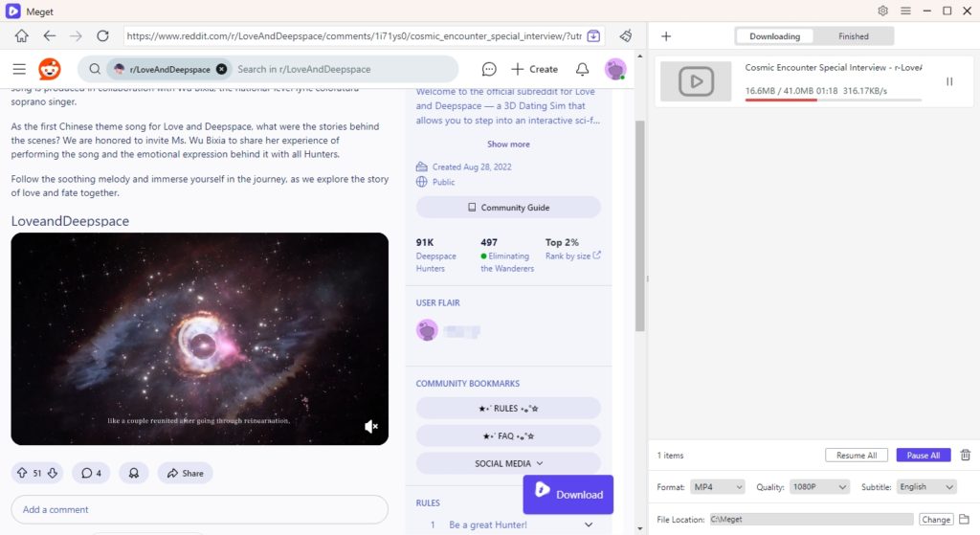Open the Meget main menu
Screen dimensions: 980x535
(x=905, y=11)
